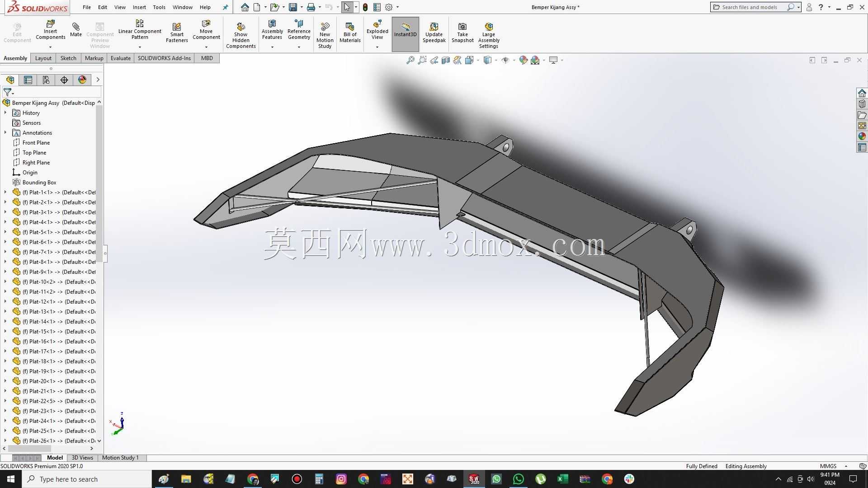Open SOLIDWORKS Resources home task pane

click(x=862, y=93)
